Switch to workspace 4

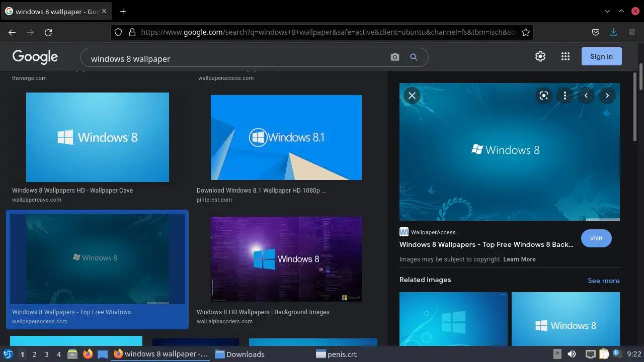click(59, 354)
